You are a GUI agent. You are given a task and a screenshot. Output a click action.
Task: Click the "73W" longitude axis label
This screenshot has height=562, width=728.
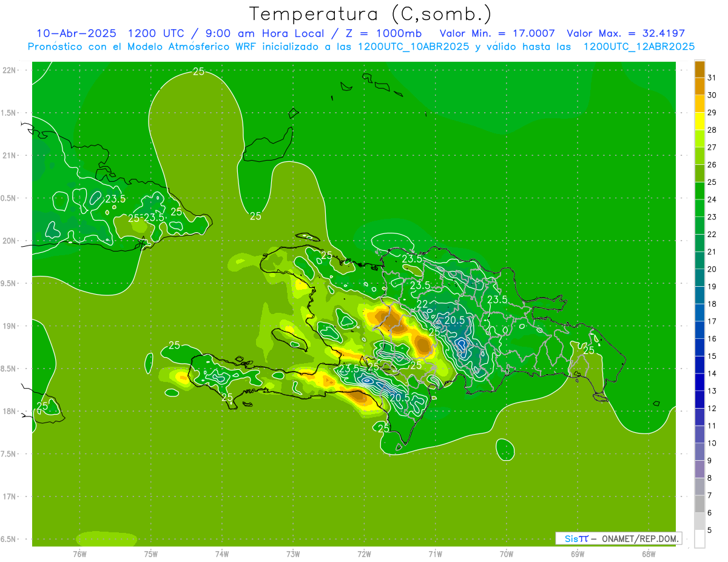click(x=293, y=554)
